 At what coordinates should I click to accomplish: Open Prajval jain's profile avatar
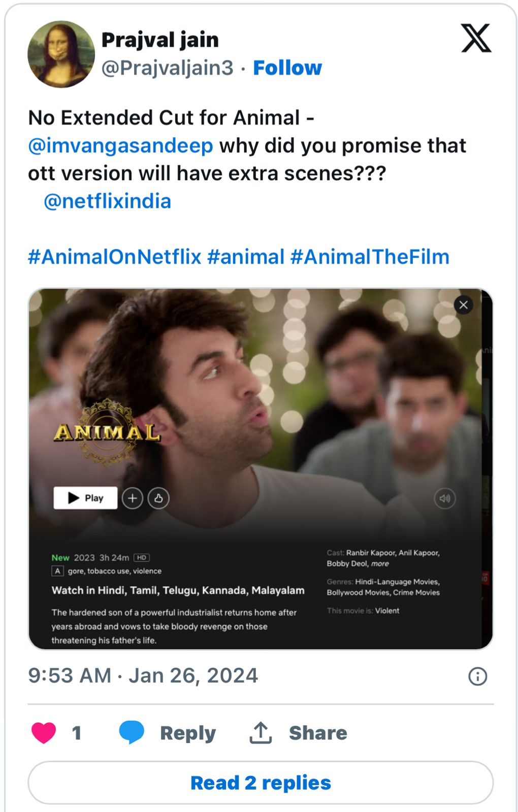(61, 54)
